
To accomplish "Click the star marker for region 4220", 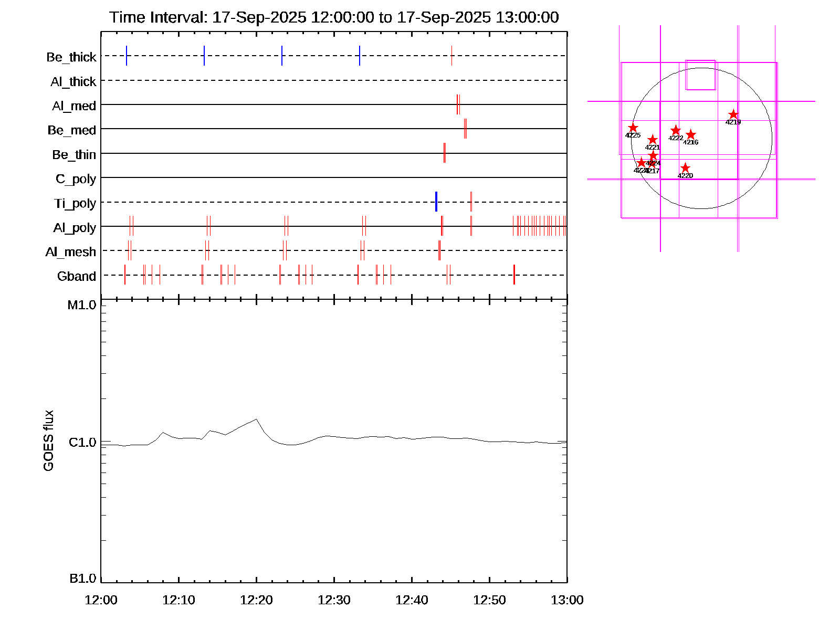I will pos(685,168).
